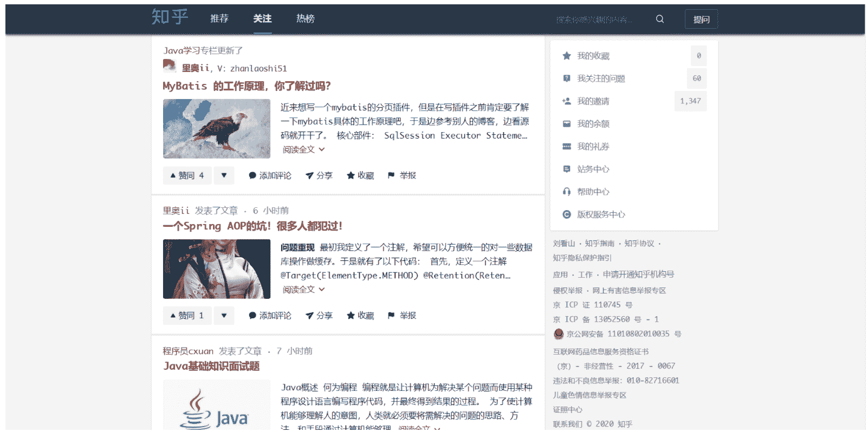The image size is (868, 432).
Task: Upvote the MyBatis article (赞同 4)
Action: 187,175
